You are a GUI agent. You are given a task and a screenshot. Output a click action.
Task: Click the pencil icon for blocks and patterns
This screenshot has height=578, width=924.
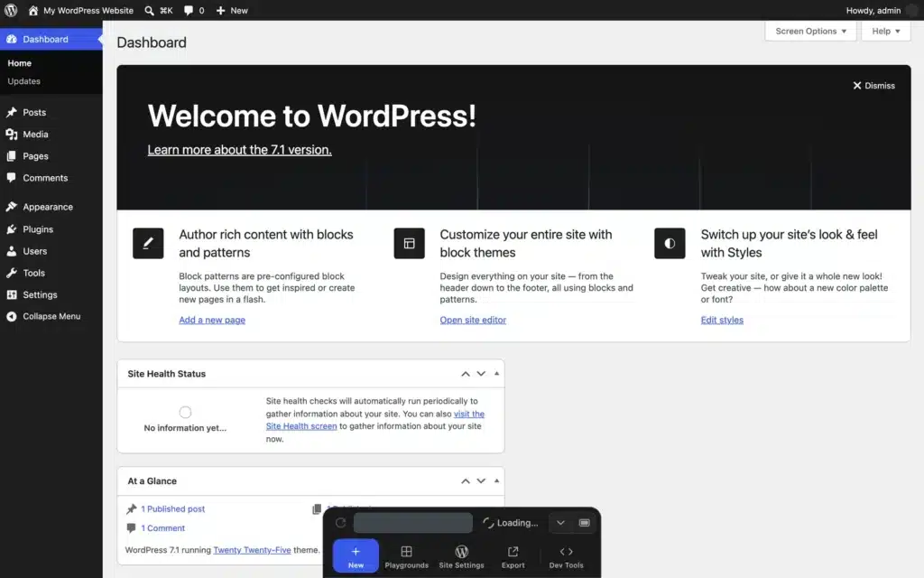tap(148, 243)
